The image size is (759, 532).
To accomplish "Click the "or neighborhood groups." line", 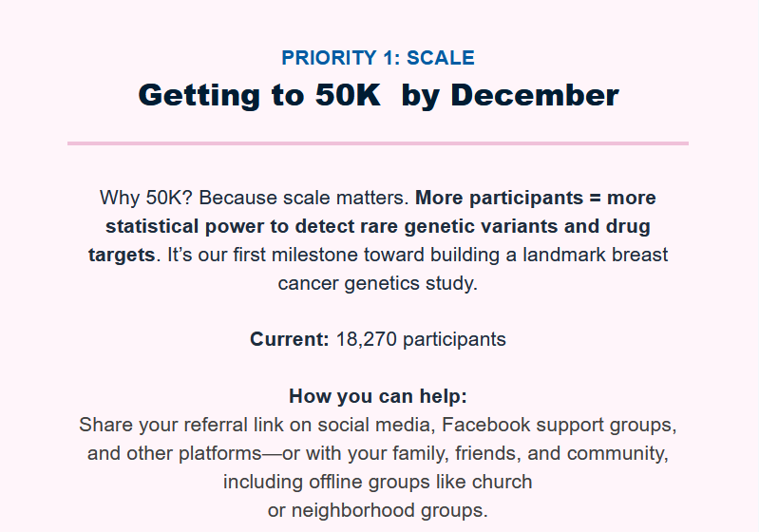I will pos(378,510).
